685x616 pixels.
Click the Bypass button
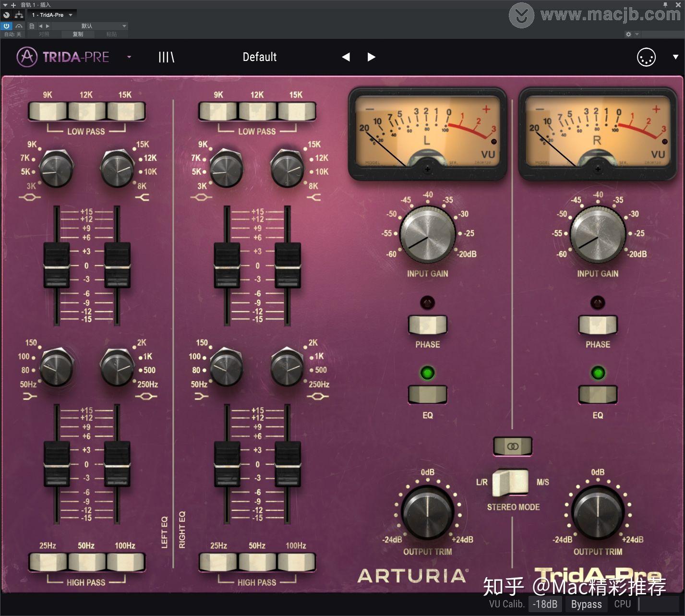click(x=586, y=604)
